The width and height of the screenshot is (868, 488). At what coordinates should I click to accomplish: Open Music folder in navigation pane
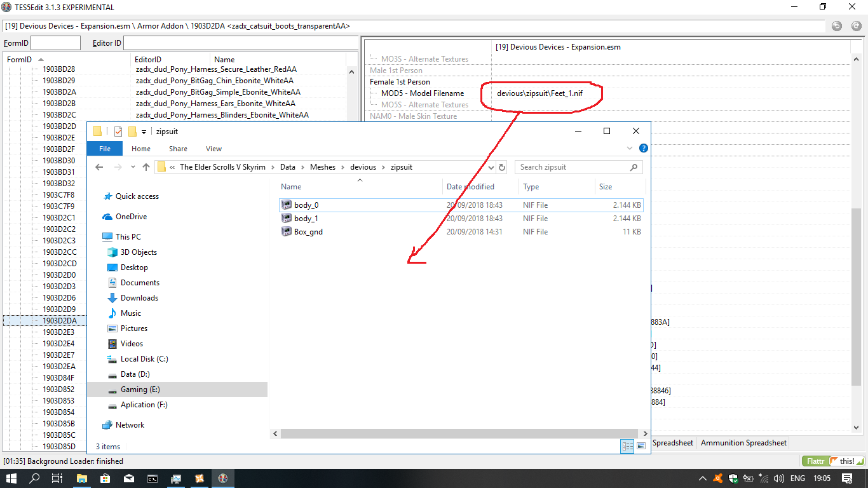coord(130,313)
